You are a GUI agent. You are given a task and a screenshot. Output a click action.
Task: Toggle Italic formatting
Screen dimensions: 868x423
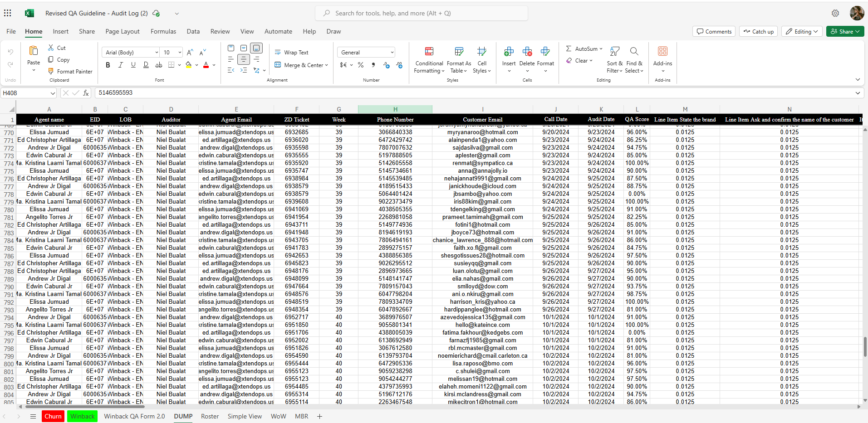pyautogui.click(x=121, y=65)
